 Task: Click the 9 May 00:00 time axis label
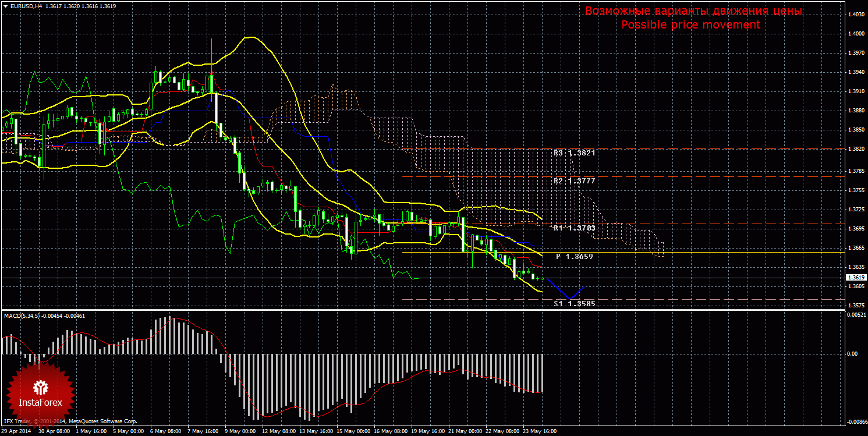point(240,432)
